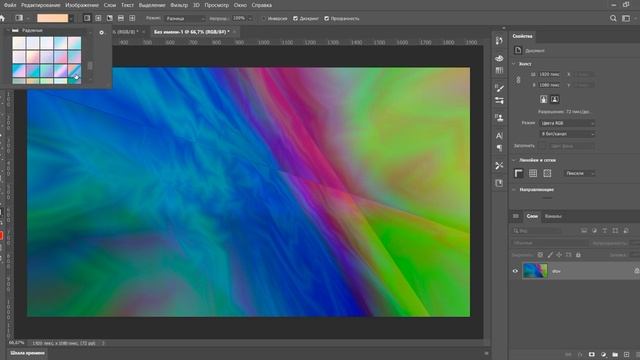This screenshot has height=360, width=640.
Task: Open the Цвета RGB mode dropdown
Action: pos(567,123)
